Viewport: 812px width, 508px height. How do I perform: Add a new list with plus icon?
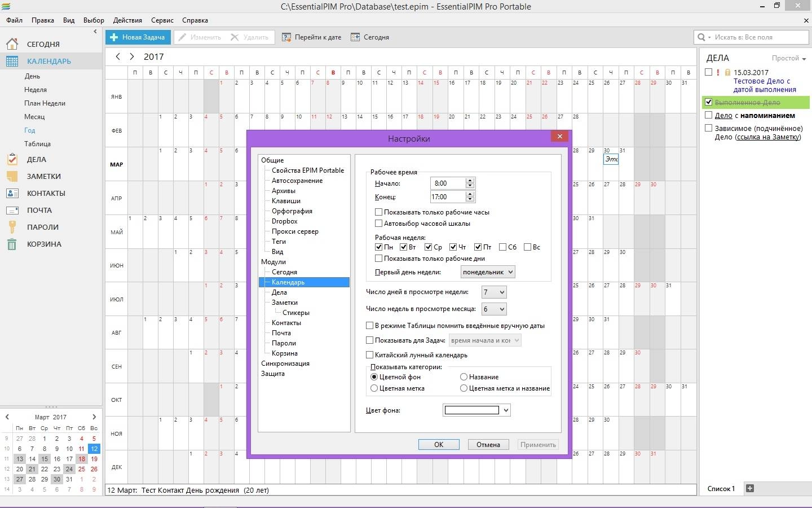750,488
